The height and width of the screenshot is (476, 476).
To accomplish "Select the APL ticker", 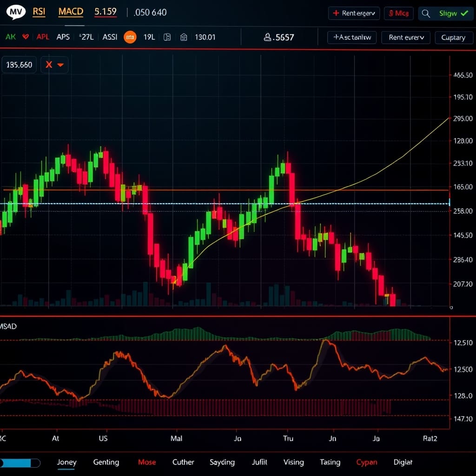I will pyautogui.click(x=43, y=37).
